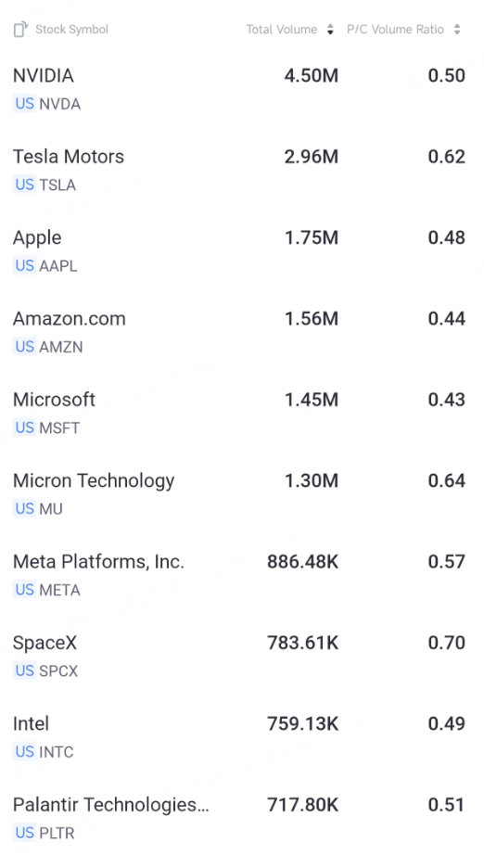Open Palantir Technologies listing

tap(242, 818)
